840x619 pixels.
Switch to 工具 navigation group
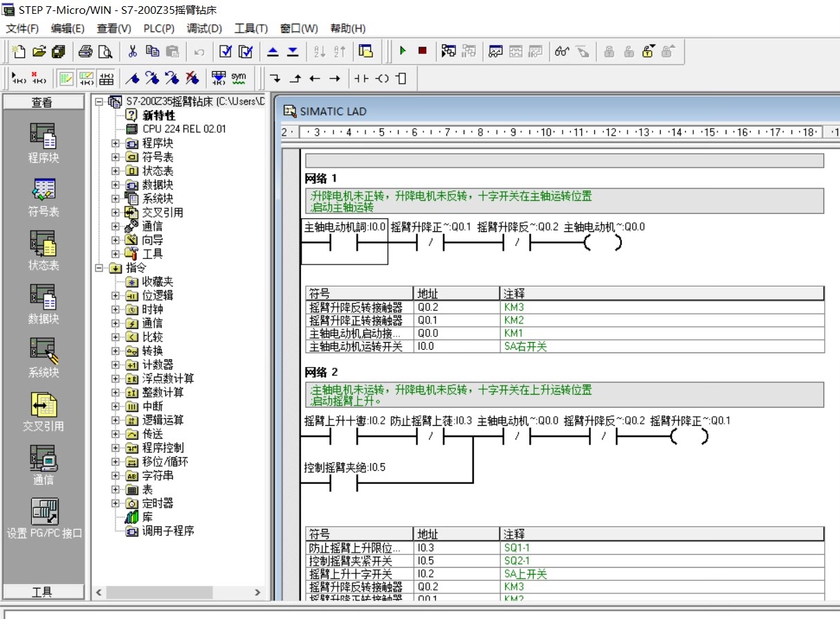coord(42,591)
